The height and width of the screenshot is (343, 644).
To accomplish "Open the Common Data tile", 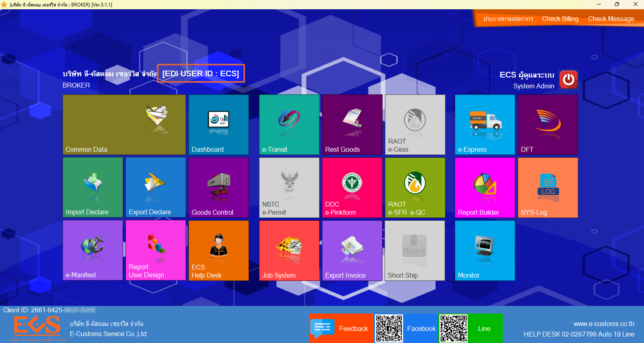I will (124, 124).
